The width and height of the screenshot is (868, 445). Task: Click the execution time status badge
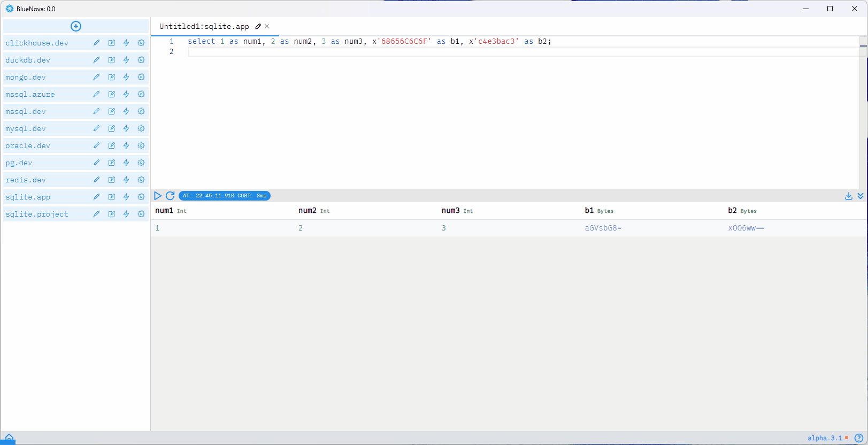tap(225, 196)
